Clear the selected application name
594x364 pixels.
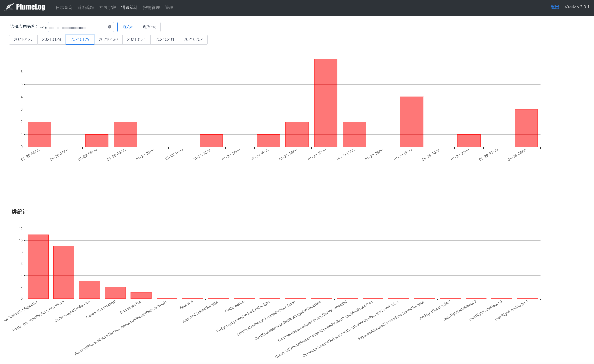click(x=110, y=27)
